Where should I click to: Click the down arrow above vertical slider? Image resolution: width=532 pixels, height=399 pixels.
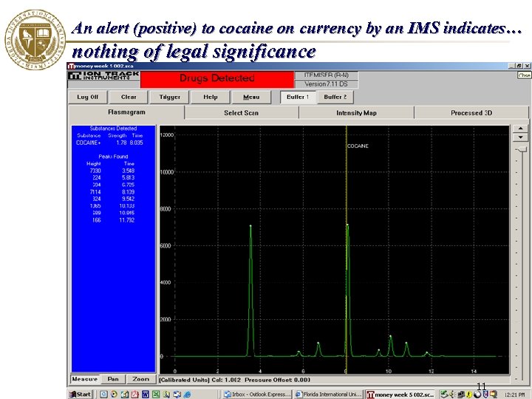[x=521, y=137]
